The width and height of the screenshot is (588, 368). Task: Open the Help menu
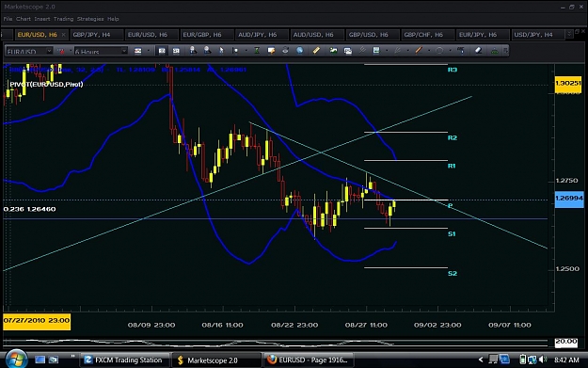[113, 19]
